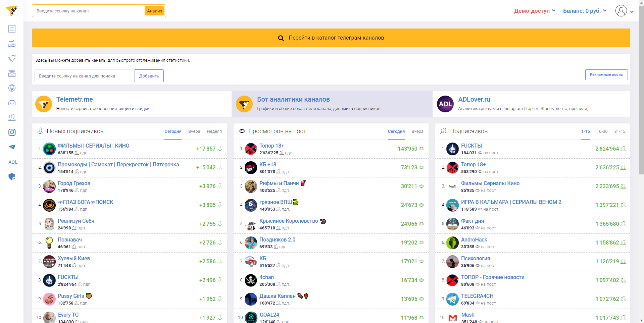
Task: Open the Instagram icon in sidebar
Action: pos(12,132)
